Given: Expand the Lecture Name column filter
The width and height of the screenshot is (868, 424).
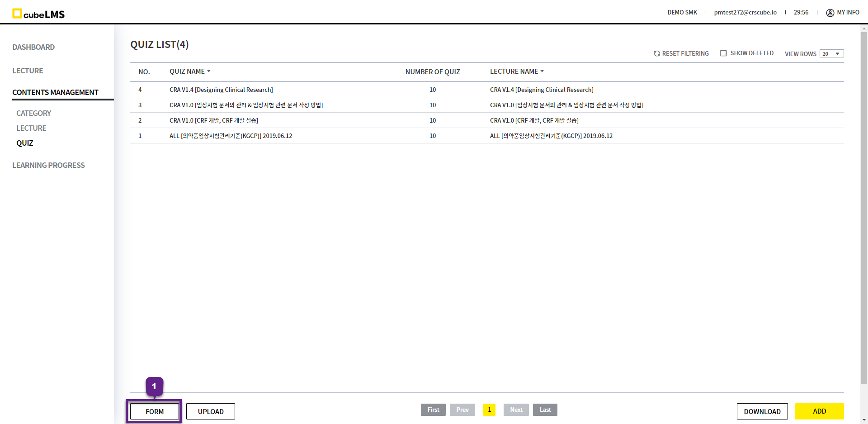Looking at the screenshot, I should 542,71.
